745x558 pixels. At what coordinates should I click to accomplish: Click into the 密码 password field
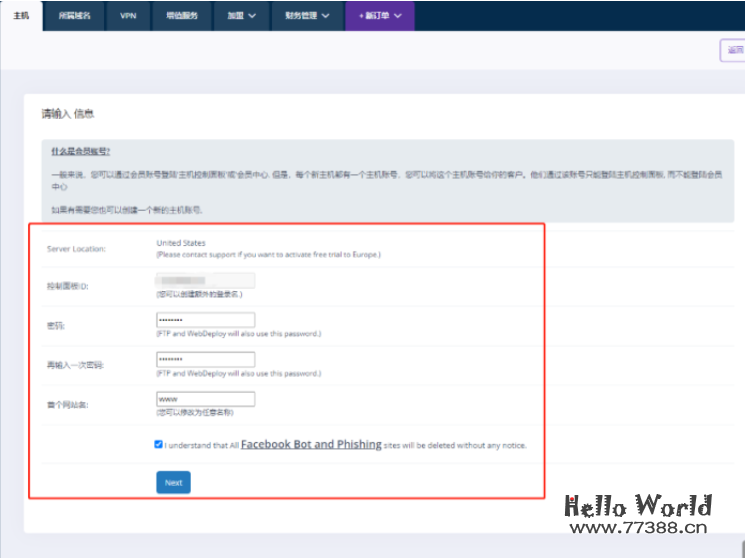205,321
